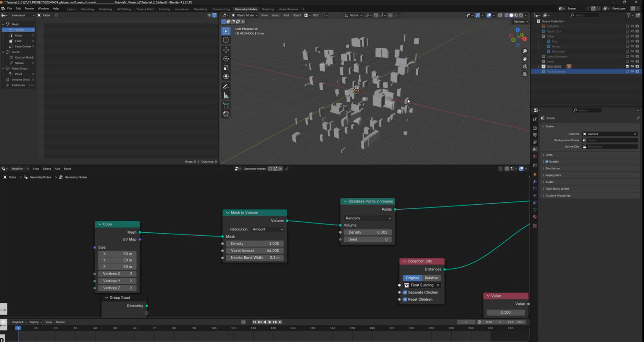Image resolution: width=644 pixels, height=342 pixels.
Task: Jump to timeline end frame button
Action: tap(280, 322)
